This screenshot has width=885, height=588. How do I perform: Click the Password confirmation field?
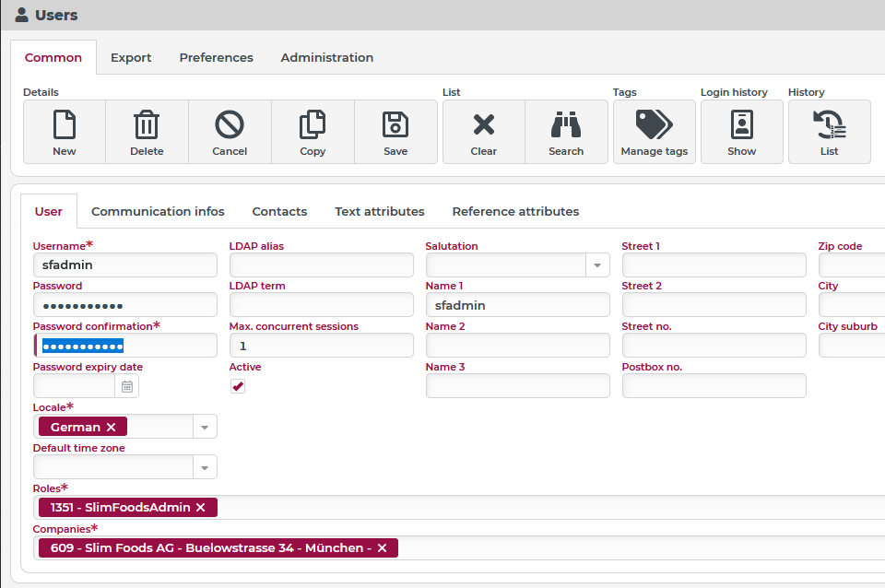(125, 346)
